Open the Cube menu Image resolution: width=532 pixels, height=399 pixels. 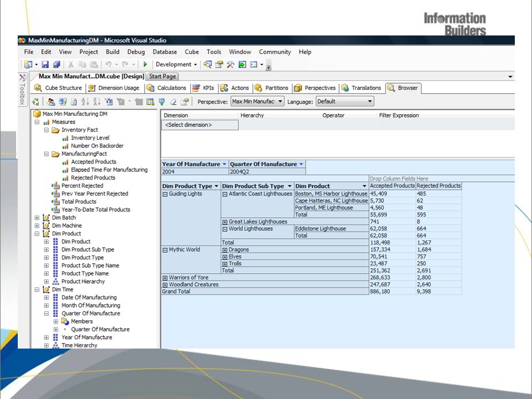[192, 52]
